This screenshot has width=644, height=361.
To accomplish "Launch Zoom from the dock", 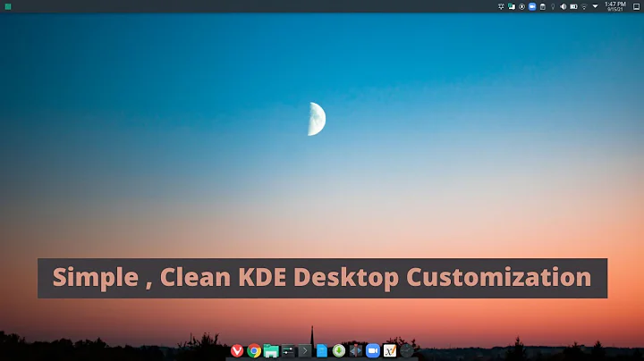I will point(373,351).
